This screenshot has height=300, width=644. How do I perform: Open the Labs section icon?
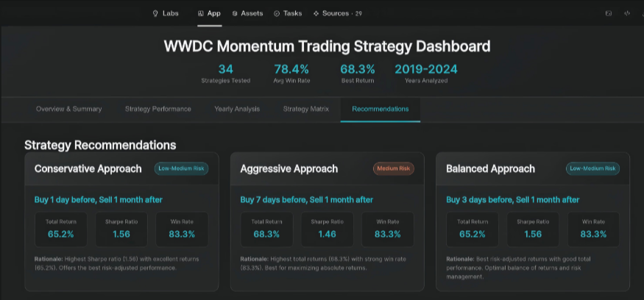(x=155, y=13)
